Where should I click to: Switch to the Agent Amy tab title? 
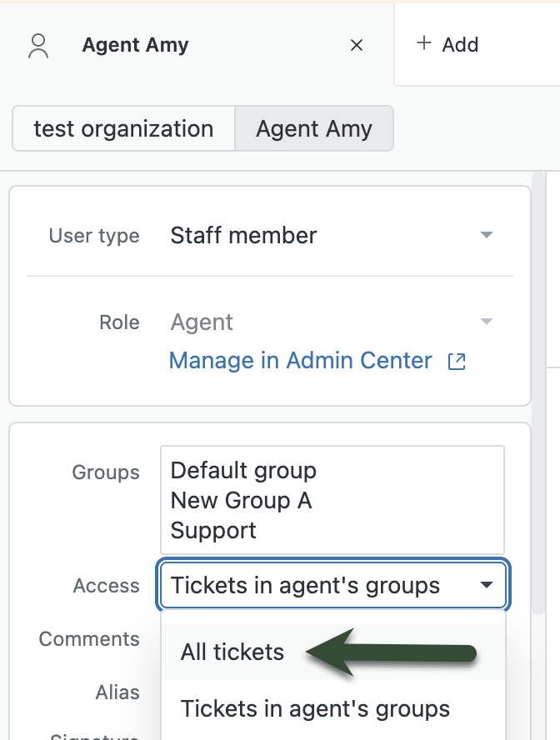[x=135, y=45]
